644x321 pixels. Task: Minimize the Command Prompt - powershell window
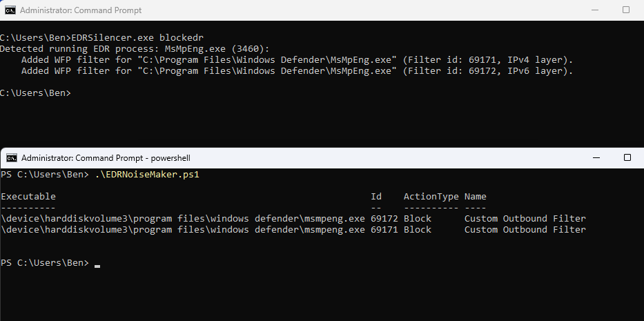point(594,157)
